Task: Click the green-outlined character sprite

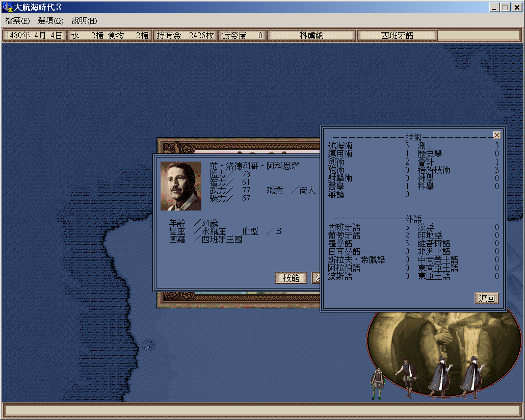Action: point(377,383)
